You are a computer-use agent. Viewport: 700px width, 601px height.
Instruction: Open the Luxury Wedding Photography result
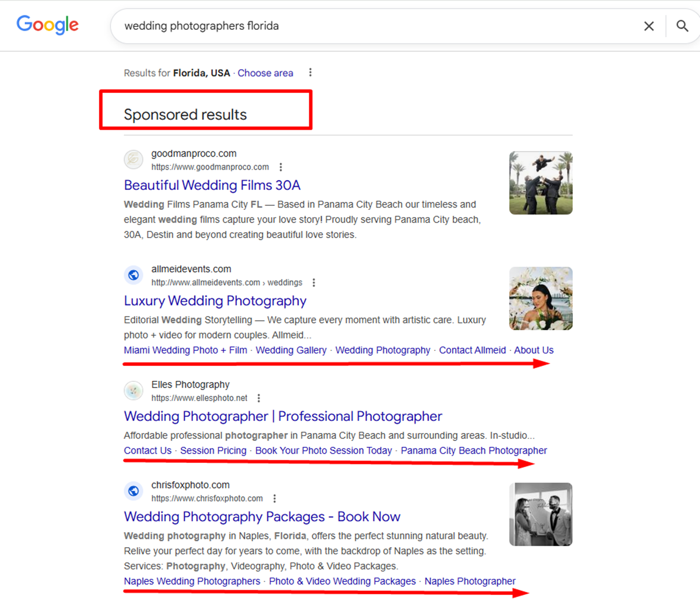point(215,300)
